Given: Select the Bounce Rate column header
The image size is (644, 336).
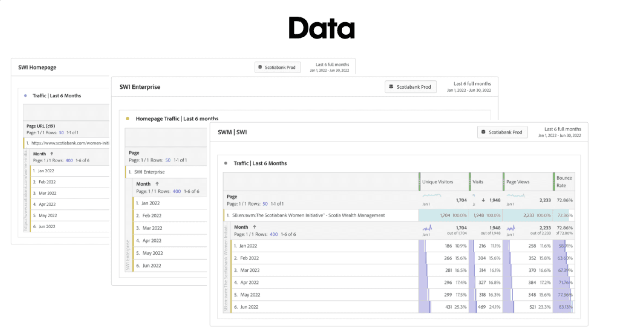Looking at the screenshot, I should pyautogui.click(x=564, y=182).
